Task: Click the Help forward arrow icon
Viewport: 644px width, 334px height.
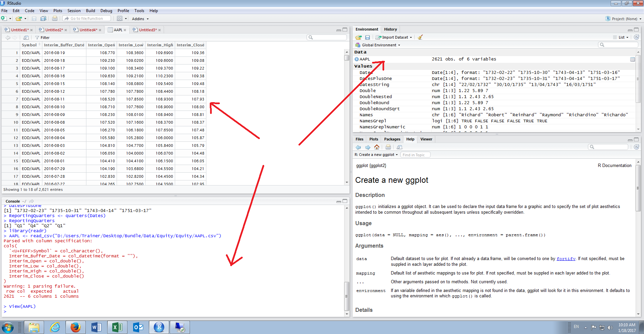Action: [x=368, y=147]
